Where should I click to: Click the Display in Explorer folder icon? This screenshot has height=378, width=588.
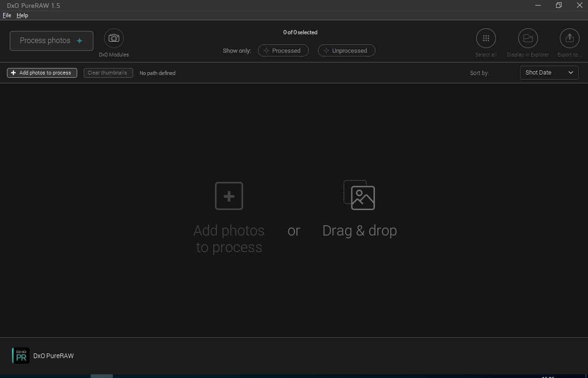pyautogui.click(x=527, y=38)
